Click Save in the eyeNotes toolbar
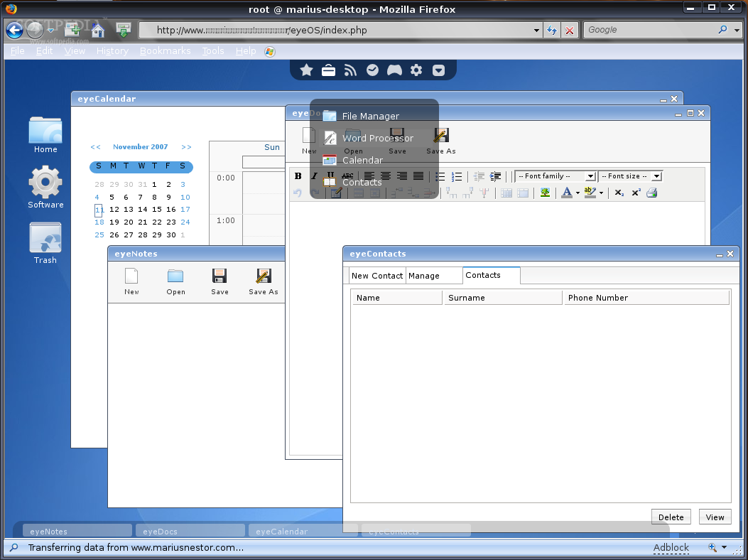This screenshot has height=560, width=748. (219, 281)
